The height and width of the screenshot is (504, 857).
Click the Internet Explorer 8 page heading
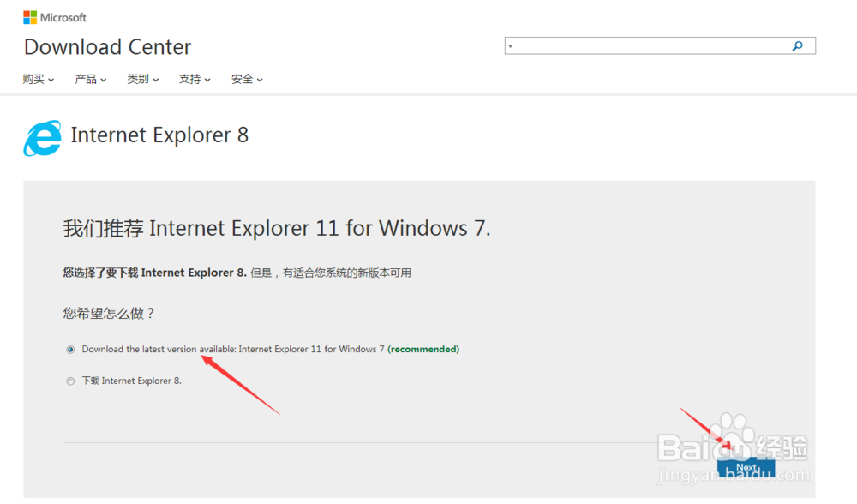159,135
